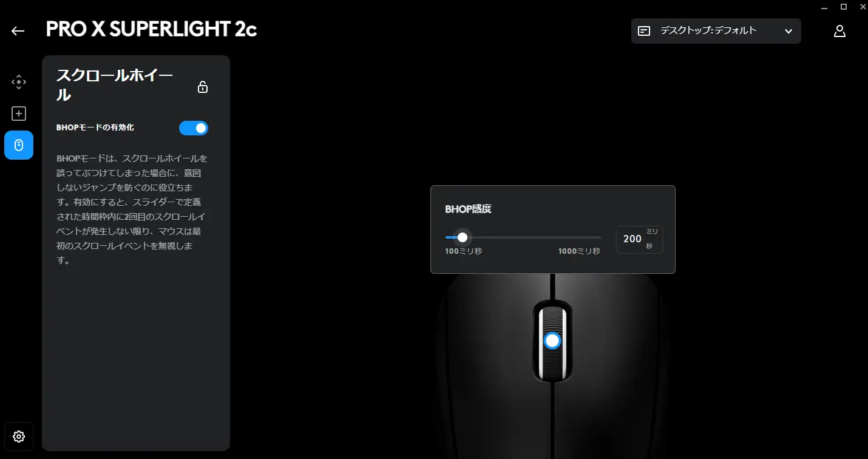Open the sensitivity DPI tab icon
The image size is (868, 459).
[19, 81]
